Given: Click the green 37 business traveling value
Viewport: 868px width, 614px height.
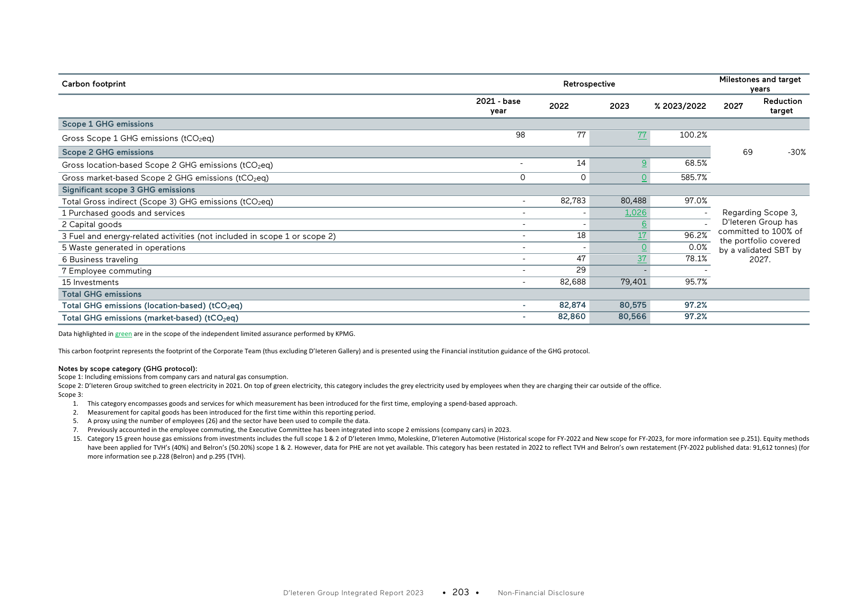Looking at the screenshot, I should 642,259.
